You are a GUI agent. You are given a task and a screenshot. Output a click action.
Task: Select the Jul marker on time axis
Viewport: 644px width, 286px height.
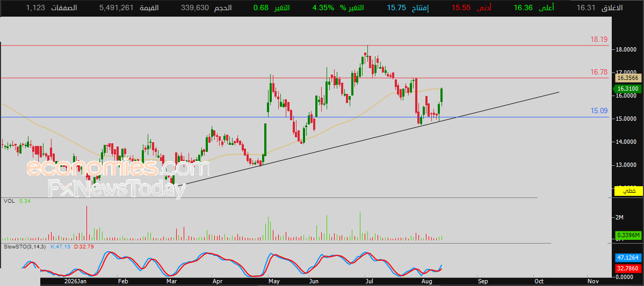[x=370, y=282]
